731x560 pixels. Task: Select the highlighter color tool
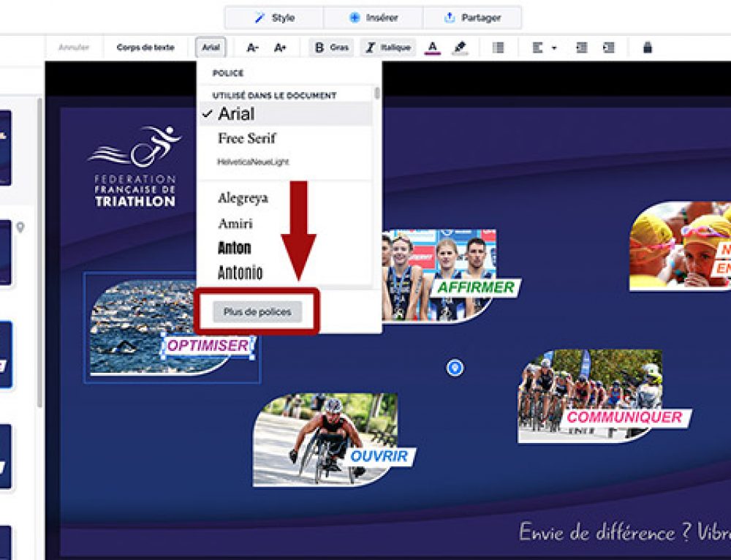click(460, 48)
